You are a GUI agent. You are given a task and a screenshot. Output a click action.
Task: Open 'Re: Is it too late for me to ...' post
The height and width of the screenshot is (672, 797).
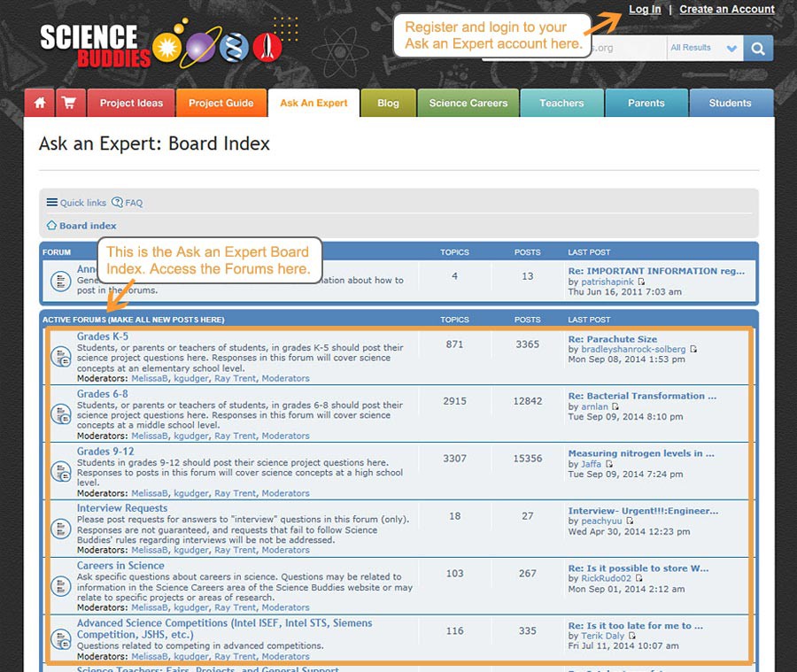[x=635, y=626]
